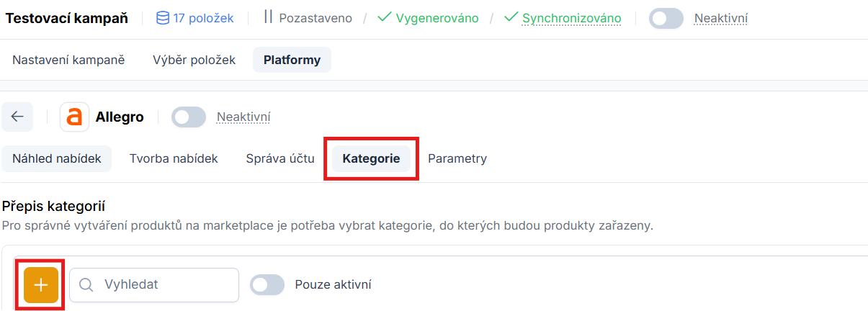Switch to Výběr položek tab

point(194,60)
